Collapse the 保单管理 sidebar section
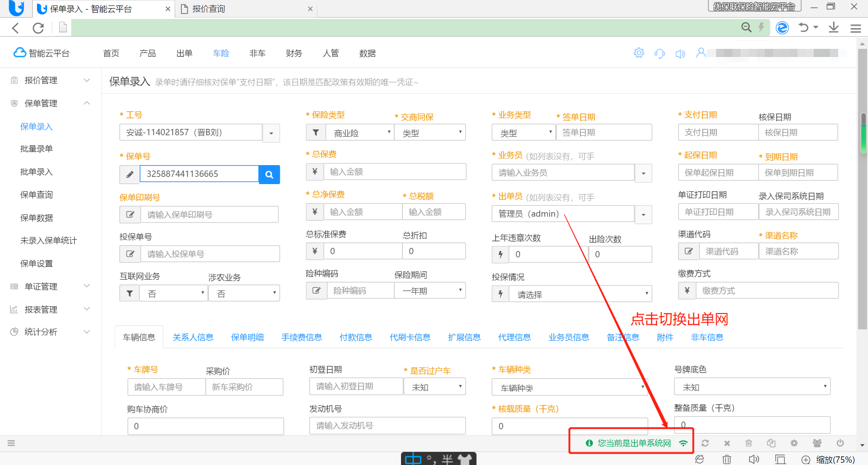Viewport: 868px width, 465px height. [x=51, y=103]
